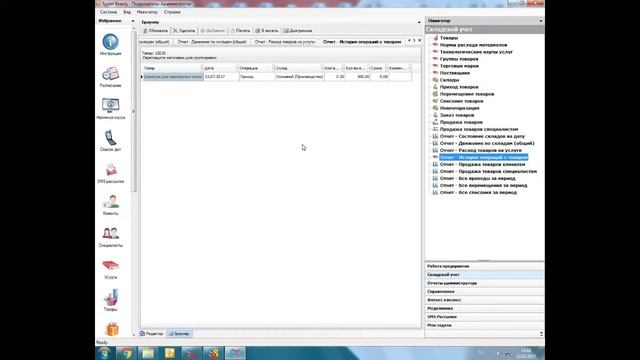
Task: Open the SMS Рассылки navigator section
Action: pos(484,317)
